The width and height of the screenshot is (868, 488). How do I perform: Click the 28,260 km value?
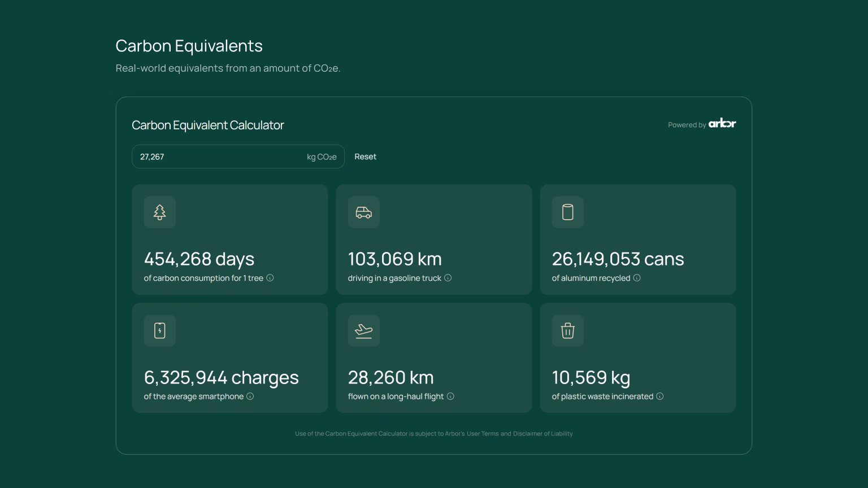(x=391, y=378)
